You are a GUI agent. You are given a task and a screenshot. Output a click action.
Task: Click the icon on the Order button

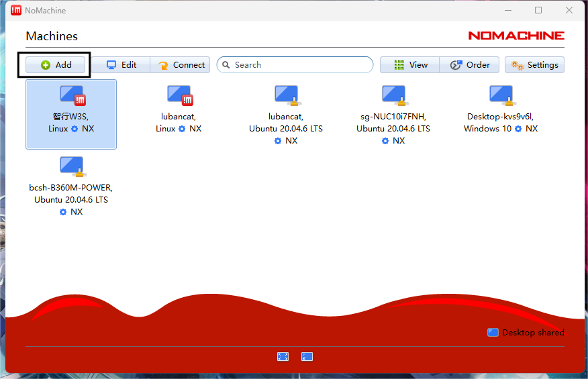(x=456, y=65)
